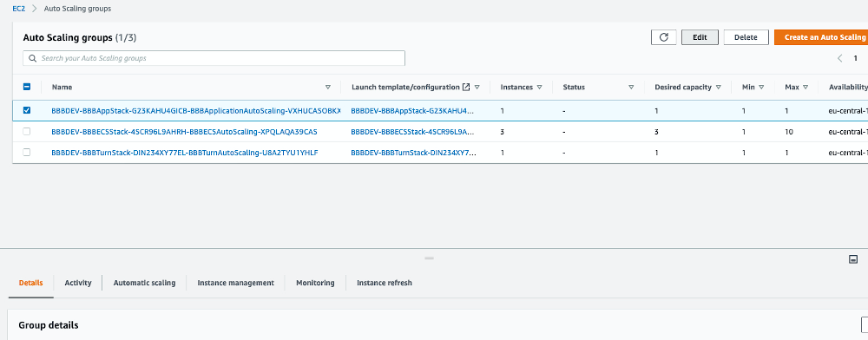Open launch template external link icon

tap(466, 88)
